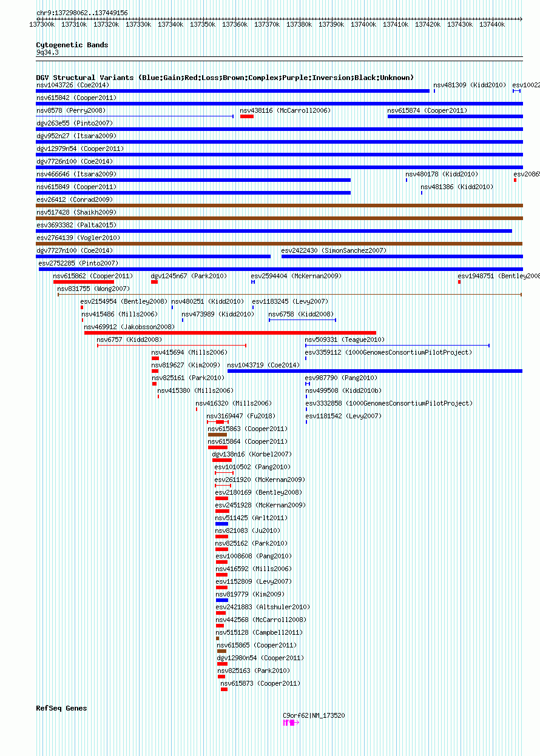Click esv2764139 (Vogler2010) label
This screenshot has height=756, width=540.
78,238
